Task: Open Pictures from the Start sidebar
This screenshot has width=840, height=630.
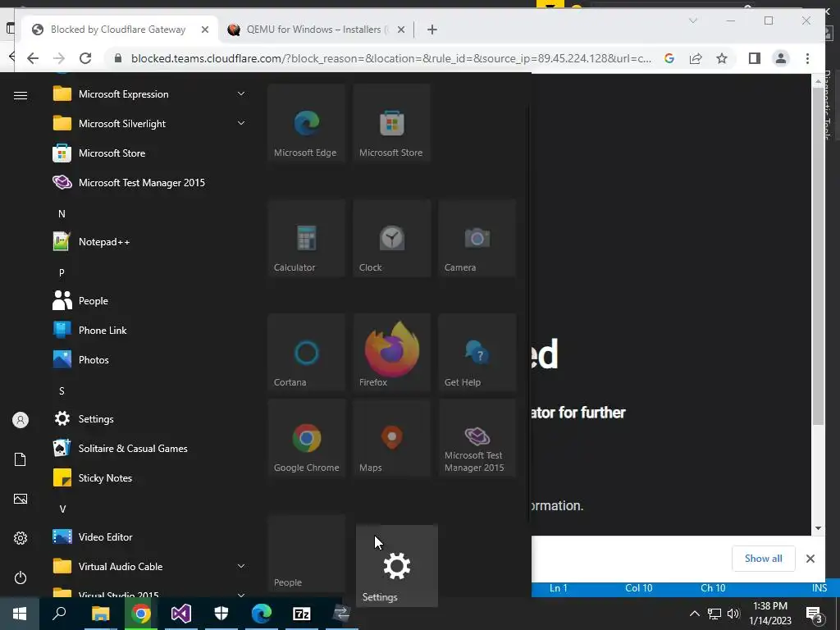Action: pyautogui.click(x=21, y=499)
